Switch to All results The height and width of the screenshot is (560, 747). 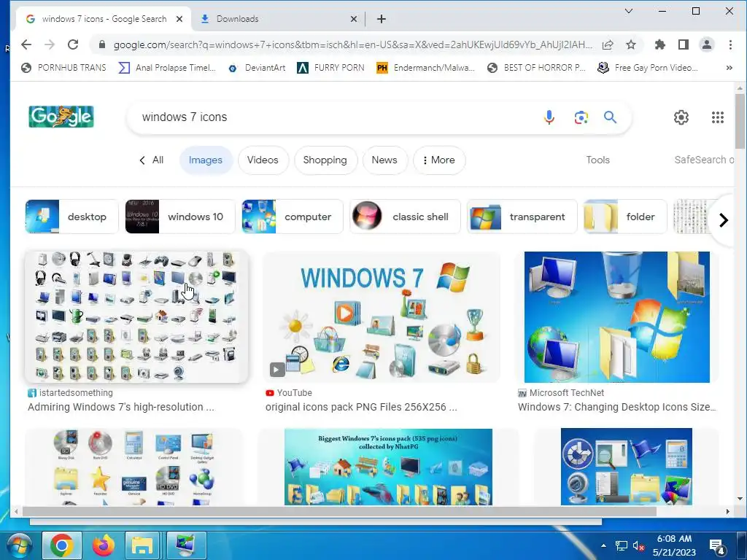point(151,160)
